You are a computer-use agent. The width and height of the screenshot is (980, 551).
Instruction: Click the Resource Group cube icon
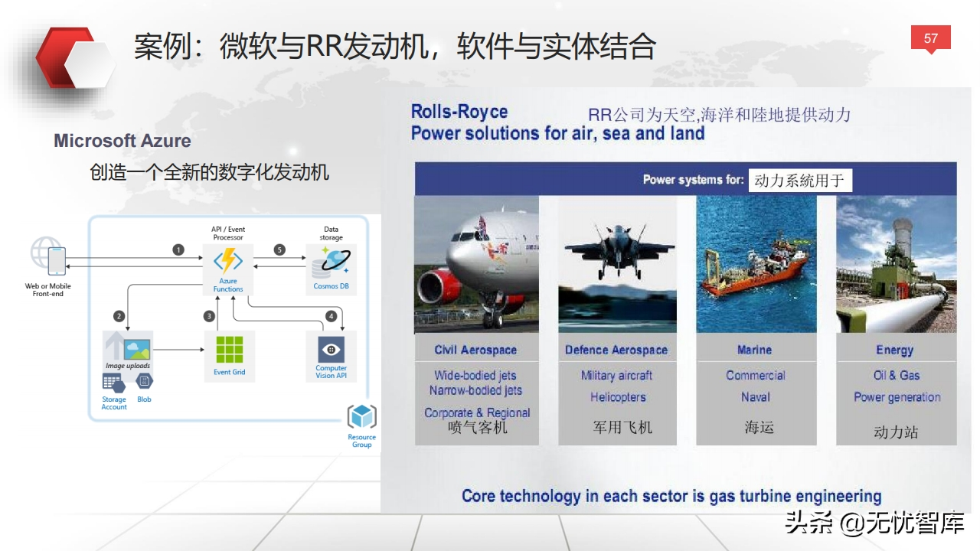click(361, 417)
